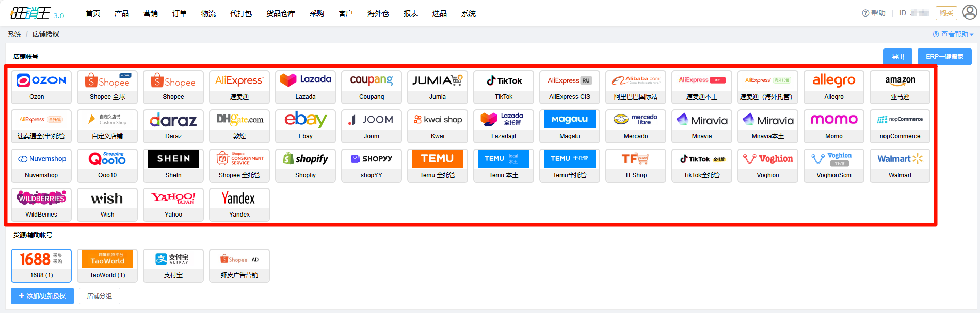Open the TikTok全托管 tile
The width and height of the screenshot is (980, 313).
702,166
